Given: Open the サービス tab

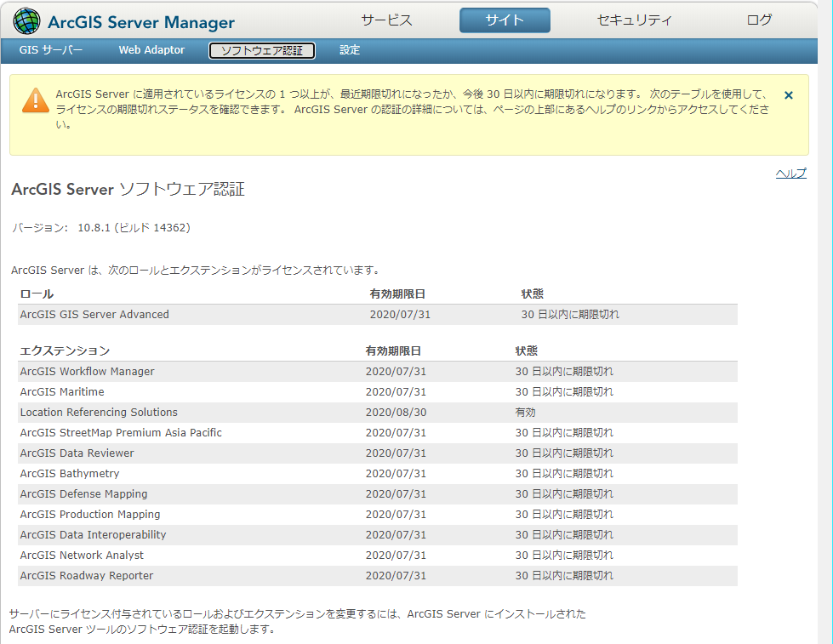Looking at the screenshot, I should (x=386, y=20).
